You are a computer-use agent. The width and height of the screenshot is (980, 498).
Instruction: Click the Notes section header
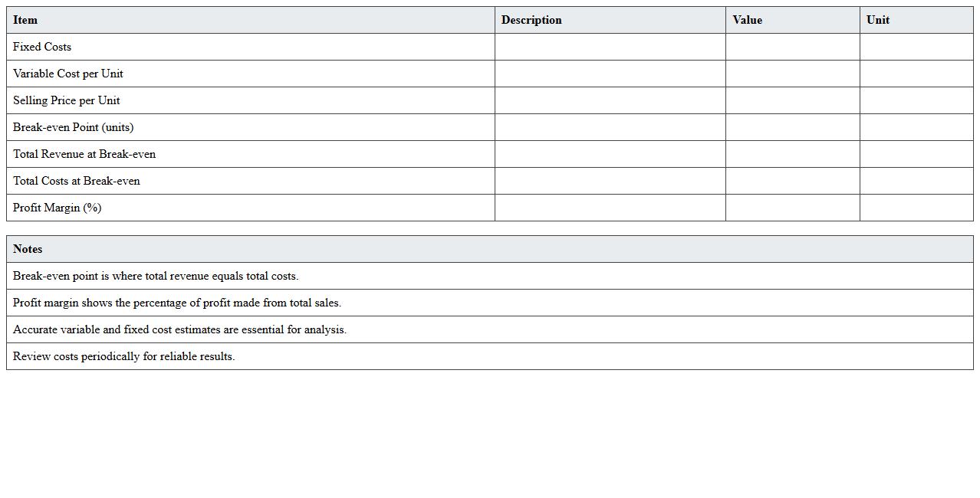click(x=28, y=249)
